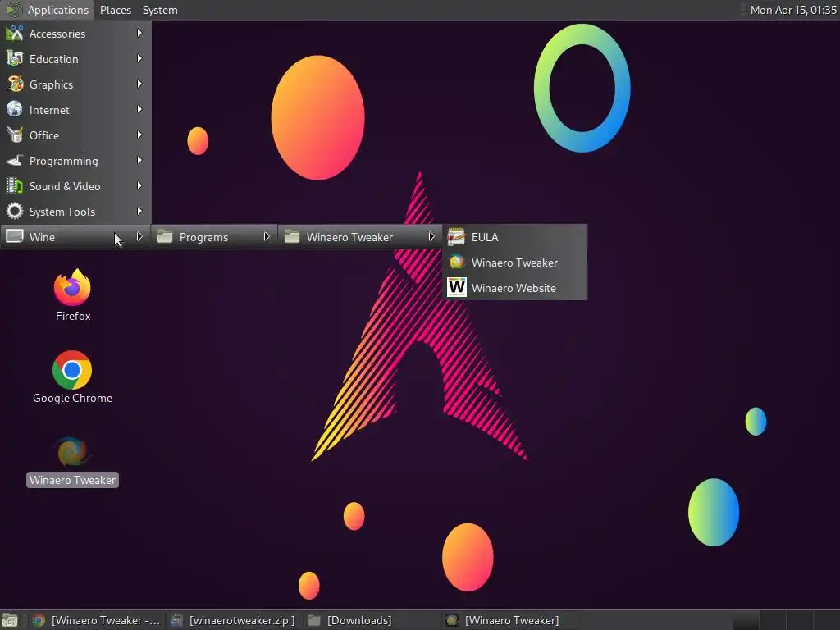Image resolution: width=840 pixels, height=630 pixels.
Task: Click the Downloads folder taskbar icon
Action: point(314,620)
